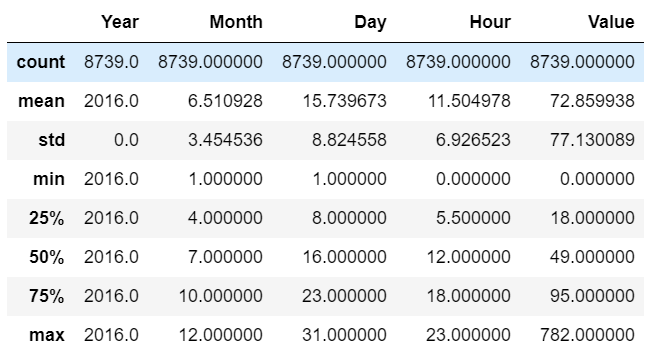Click the 75% Value cell 95.000000
The image size is (666, 364).
coord(593,296)
